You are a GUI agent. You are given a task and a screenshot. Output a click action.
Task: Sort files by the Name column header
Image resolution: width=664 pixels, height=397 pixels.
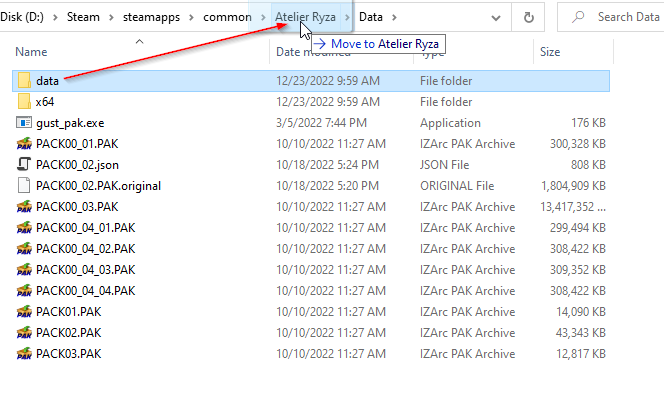pyautogui.click(x=31, y=52)
